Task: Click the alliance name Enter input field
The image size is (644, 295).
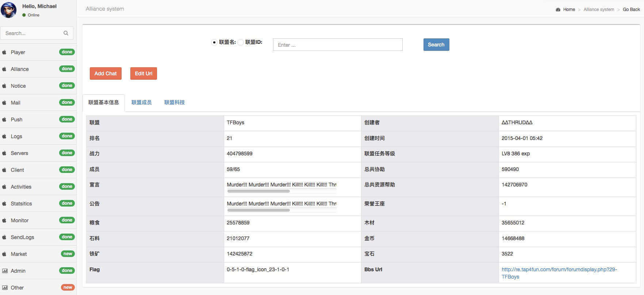Action: click(337, 45)
